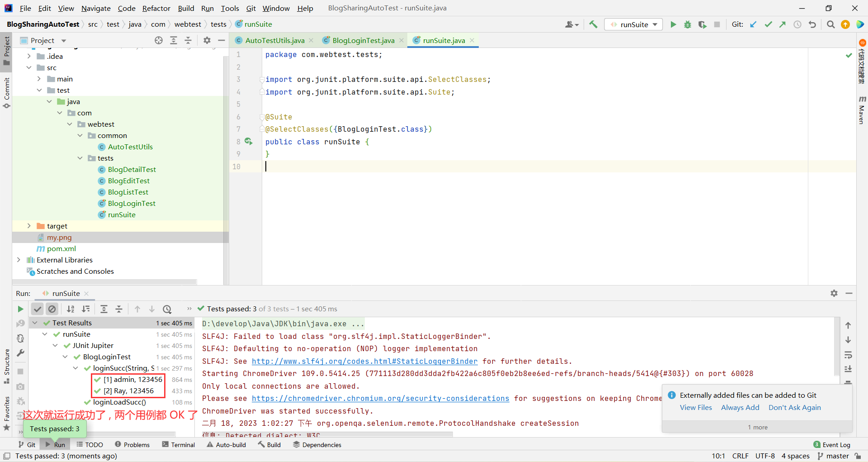Select test result [1] admin, 123456
Viewport: 868px width, 462px height.
click(133, 379)
